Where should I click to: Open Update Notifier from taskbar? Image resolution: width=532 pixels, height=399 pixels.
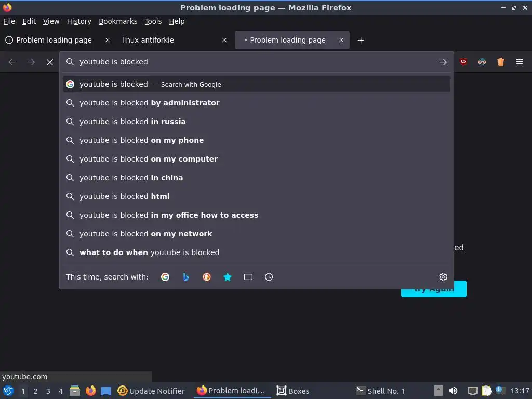(151, 391)
